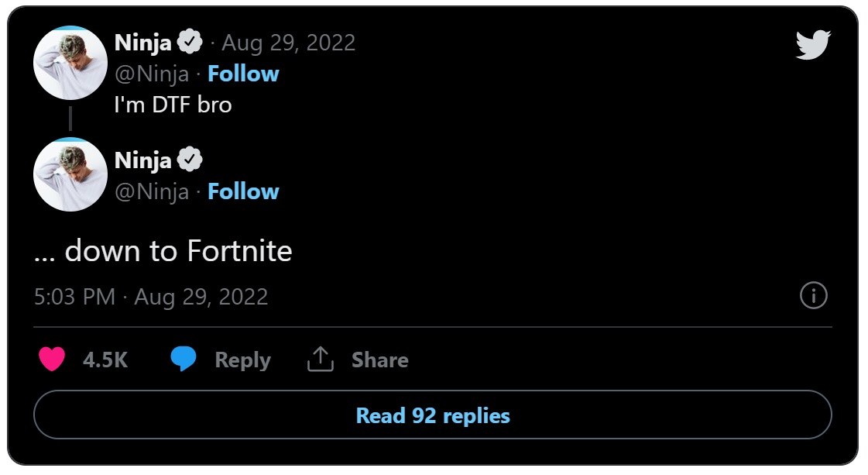Open the tweet info circle icon
The image size is (868, 475).
click(814, 296)
